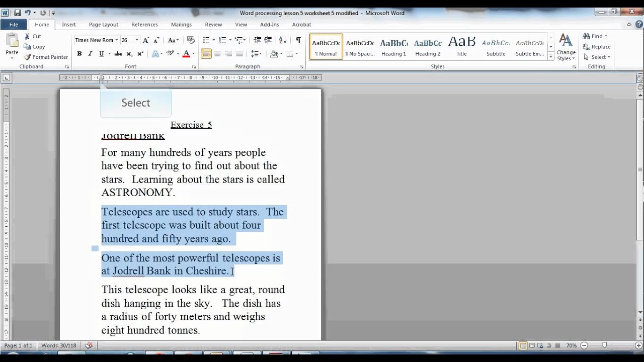Screen dimensions: 644x362
Task: Click the tab selector at ruler corner
Action: (7, 77)
